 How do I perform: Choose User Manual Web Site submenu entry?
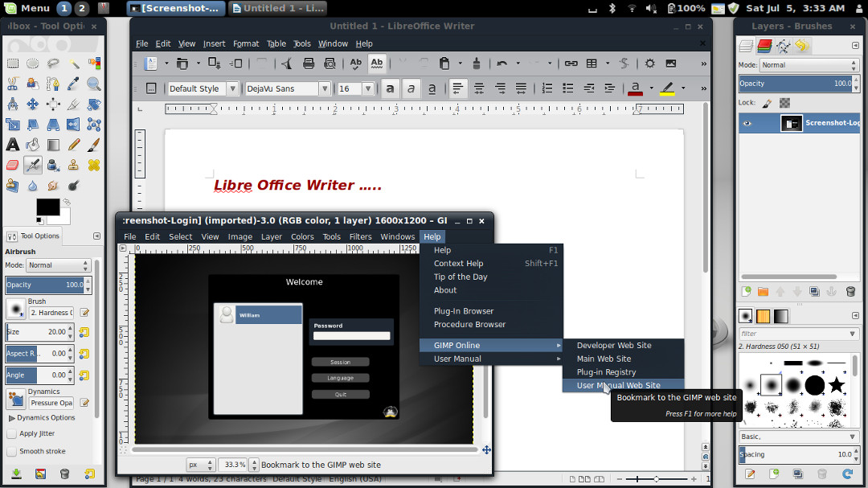pos(624,386)
